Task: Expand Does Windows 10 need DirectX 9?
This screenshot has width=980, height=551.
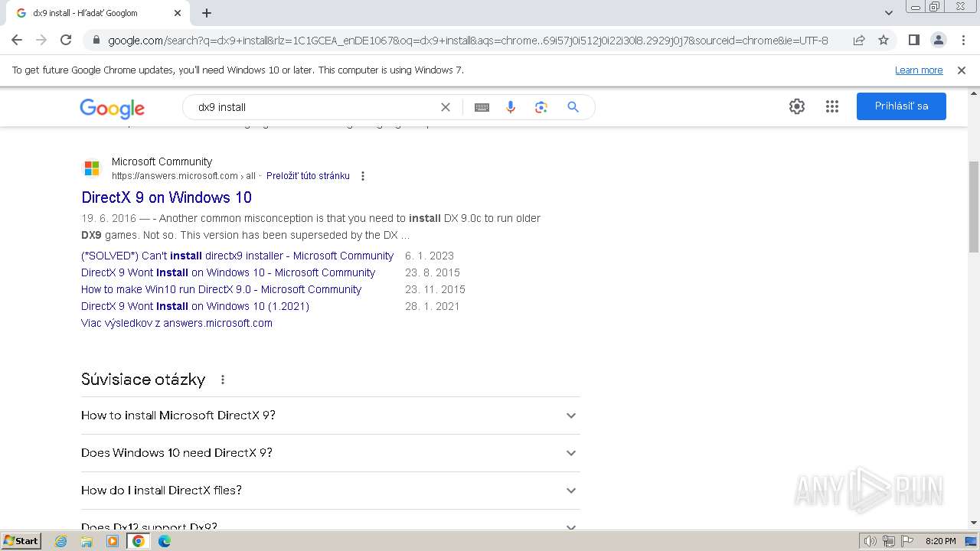Action: (x=330, y=453)
